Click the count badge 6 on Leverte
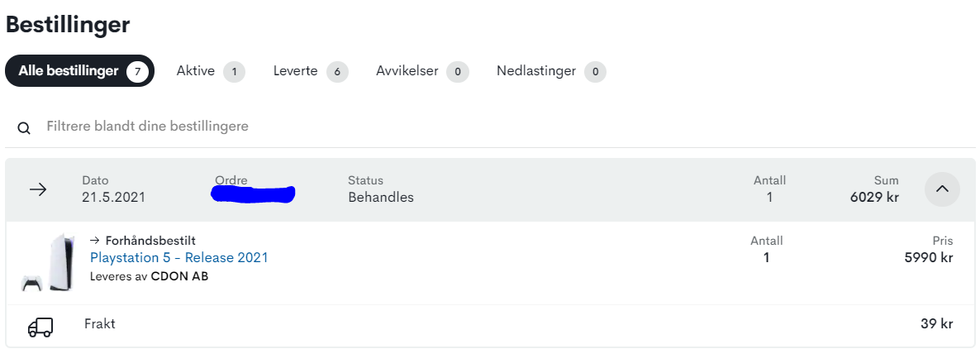 click(336, 72)
